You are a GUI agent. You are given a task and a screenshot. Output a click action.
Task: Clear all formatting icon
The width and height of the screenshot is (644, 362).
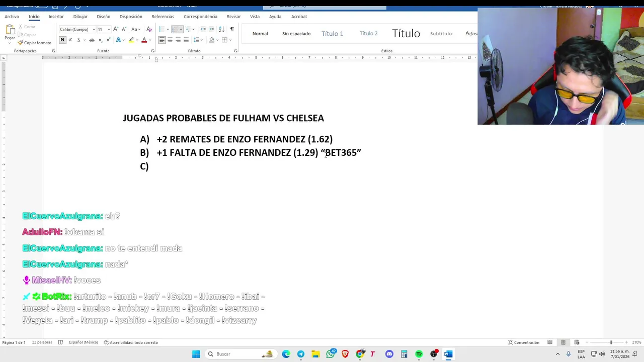[149, 29]
